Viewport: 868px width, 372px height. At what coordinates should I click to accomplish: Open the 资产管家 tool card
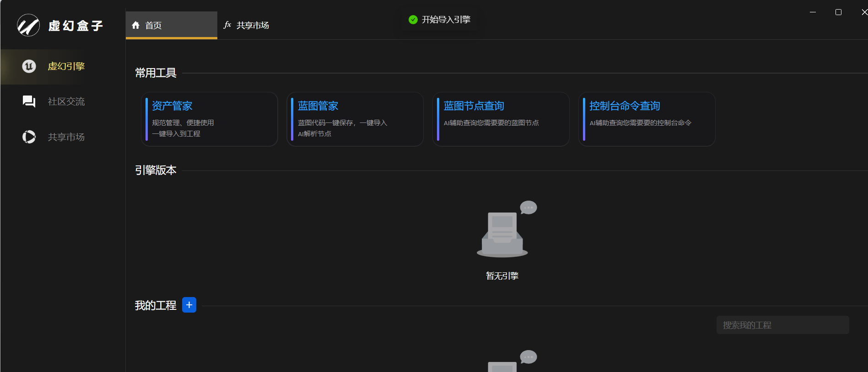210,119
